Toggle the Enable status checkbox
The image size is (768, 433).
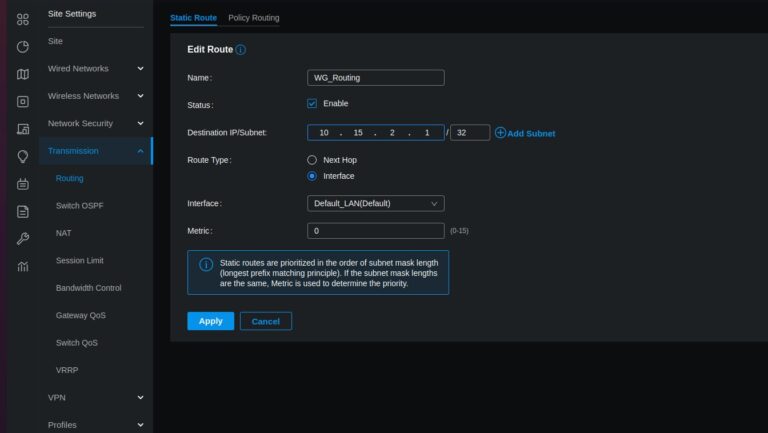point(312,103)
